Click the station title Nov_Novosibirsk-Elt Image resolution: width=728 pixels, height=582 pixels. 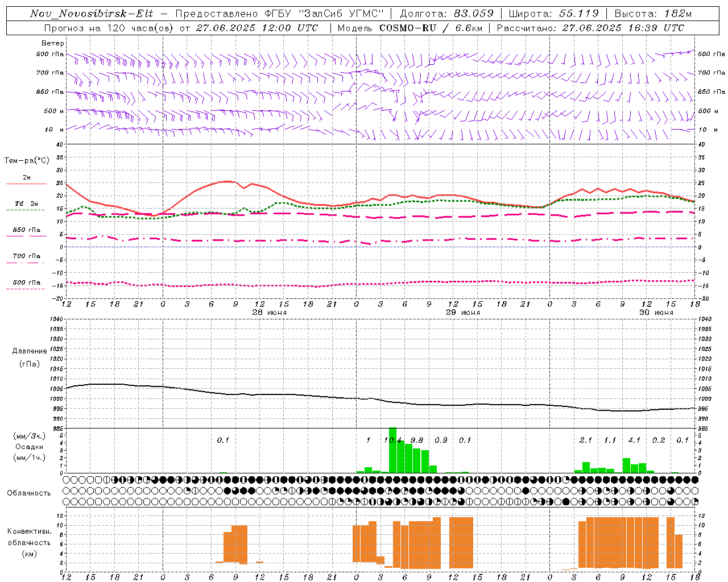click(x=92, y=14)
